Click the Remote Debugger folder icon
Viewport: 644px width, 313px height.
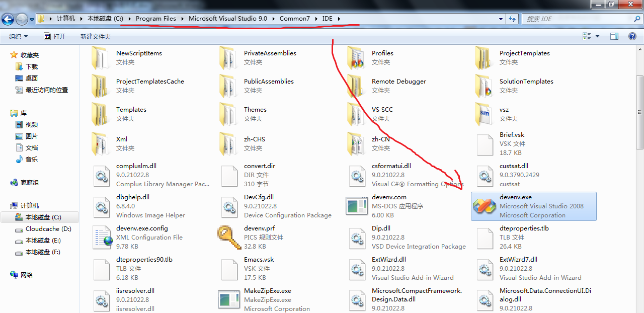[357, 86]
